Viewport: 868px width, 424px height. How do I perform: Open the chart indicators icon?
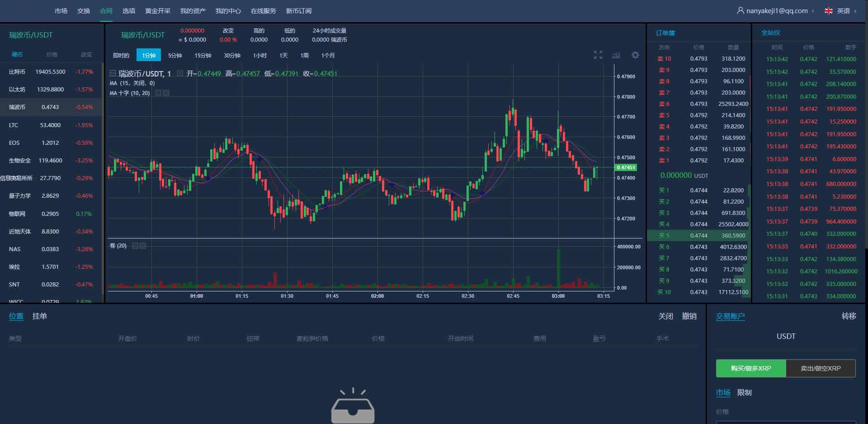click(616, 55)
